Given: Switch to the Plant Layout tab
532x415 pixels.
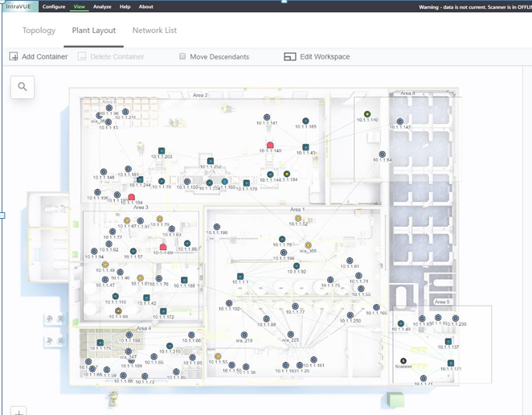Looking at the screenshot, I should point(94,31).
